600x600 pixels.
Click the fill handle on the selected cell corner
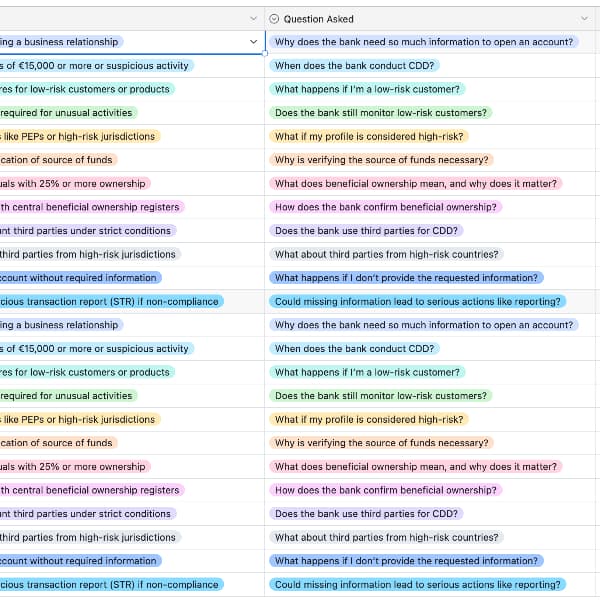pyautogui.click(x=265, y=54)
